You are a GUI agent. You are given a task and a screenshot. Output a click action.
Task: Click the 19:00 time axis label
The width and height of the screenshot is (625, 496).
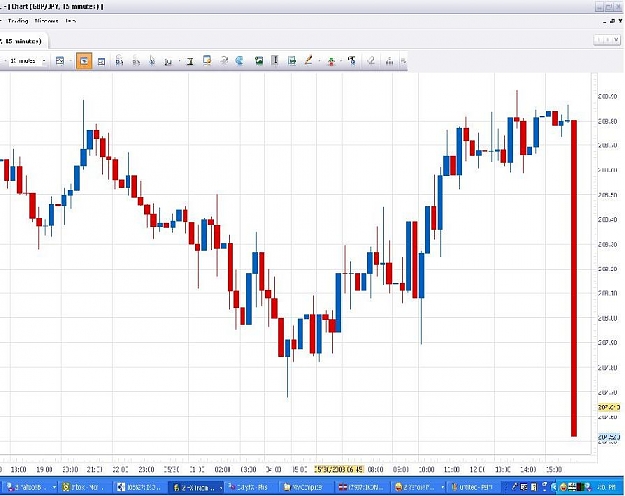pos(44,470)
